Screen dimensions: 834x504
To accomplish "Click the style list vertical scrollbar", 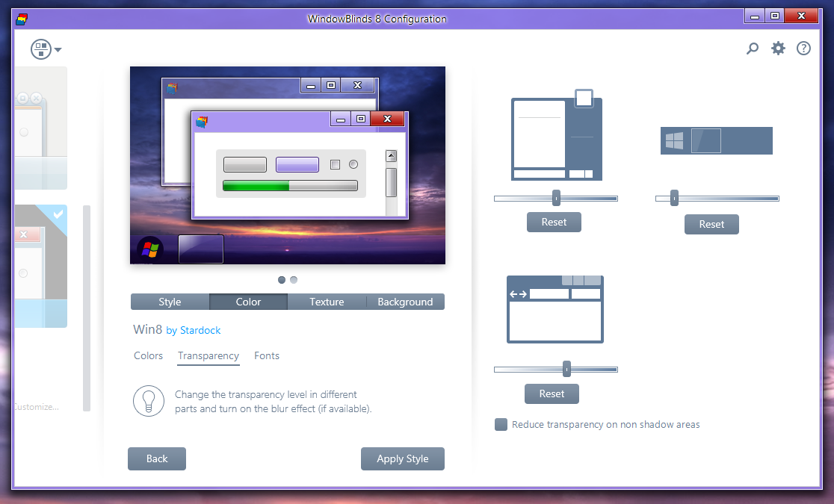I will pos(87,308).
